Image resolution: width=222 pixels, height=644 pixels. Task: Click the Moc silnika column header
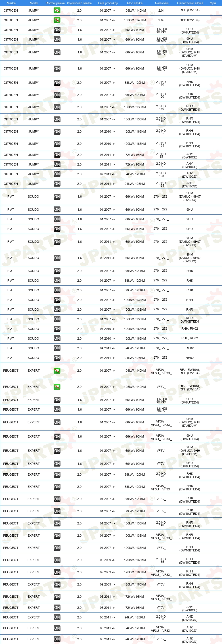click(135, 3)
